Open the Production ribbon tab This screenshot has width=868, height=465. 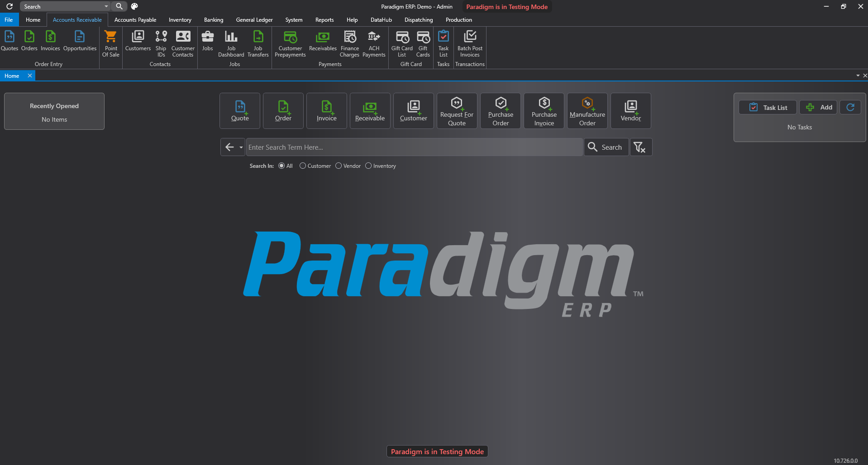click(x=459, y=20)
